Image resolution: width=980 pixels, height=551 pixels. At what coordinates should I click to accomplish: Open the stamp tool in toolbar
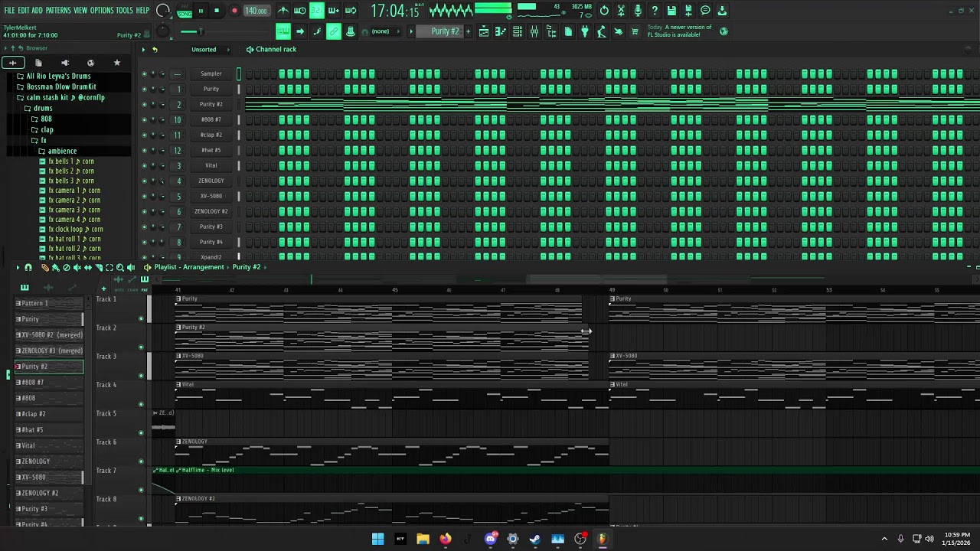click(351, 31)
